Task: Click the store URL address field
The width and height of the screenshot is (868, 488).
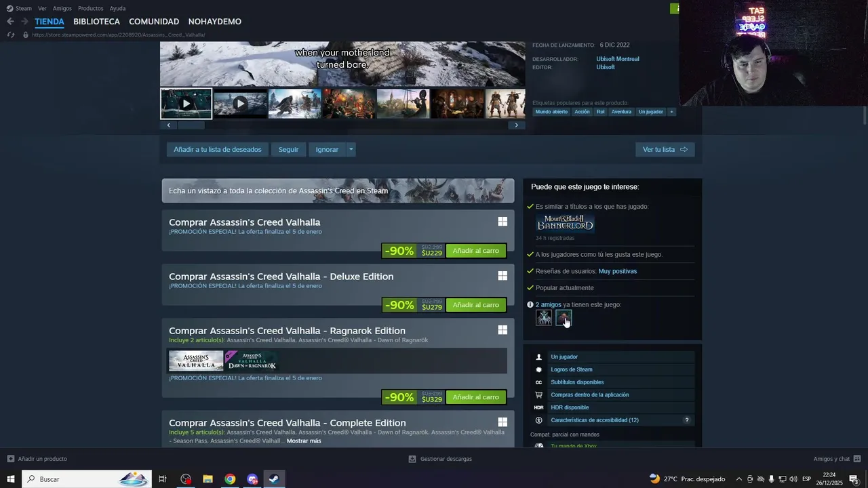Action: point(119,35)
